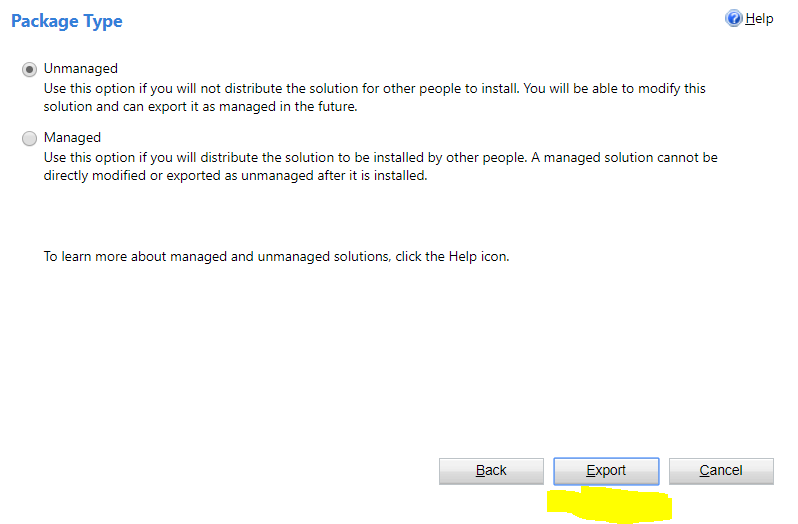
Task: Click the word 'Use' starting the Unmanaged description
Action: coord(54,89)
